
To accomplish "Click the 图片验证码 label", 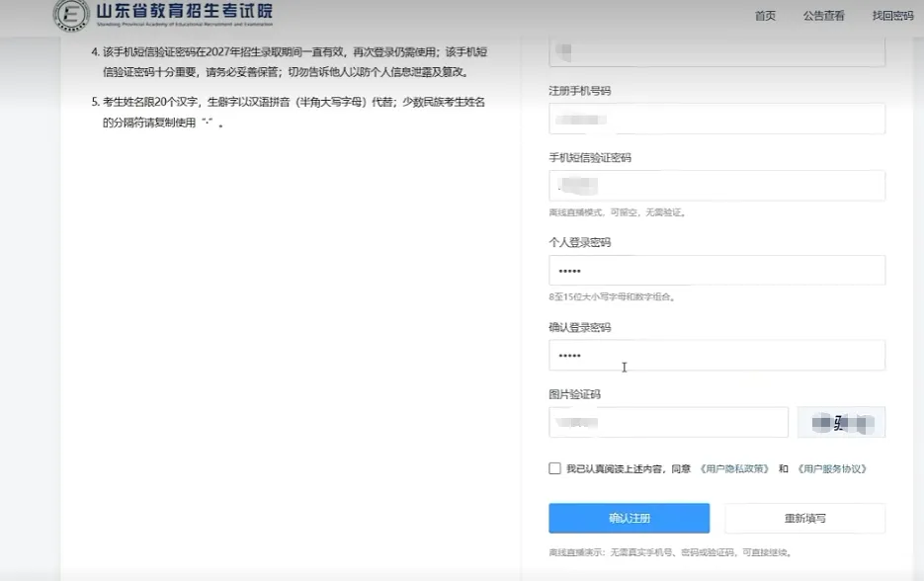I will click(x=574, y=394).
